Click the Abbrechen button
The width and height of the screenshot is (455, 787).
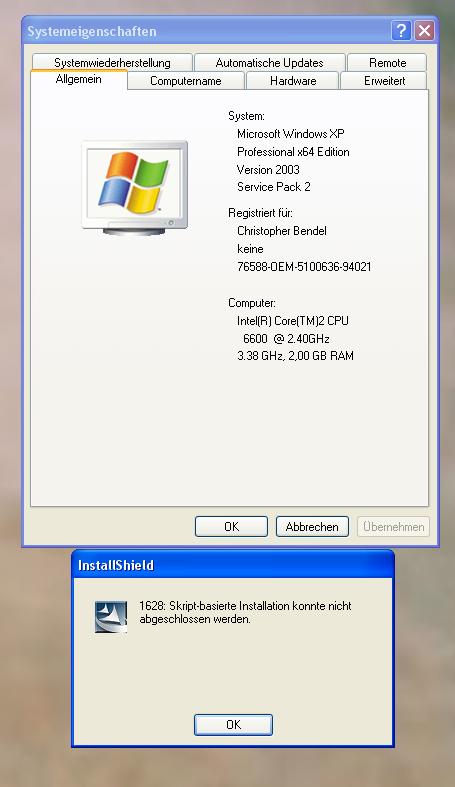pos(312,527)
